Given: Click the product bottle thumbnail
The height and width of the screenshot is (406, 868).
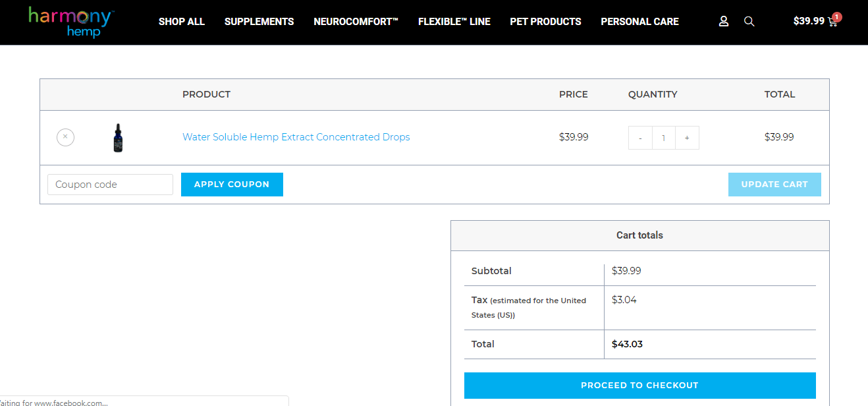Looking at the screenshot, I should point(119,138).
